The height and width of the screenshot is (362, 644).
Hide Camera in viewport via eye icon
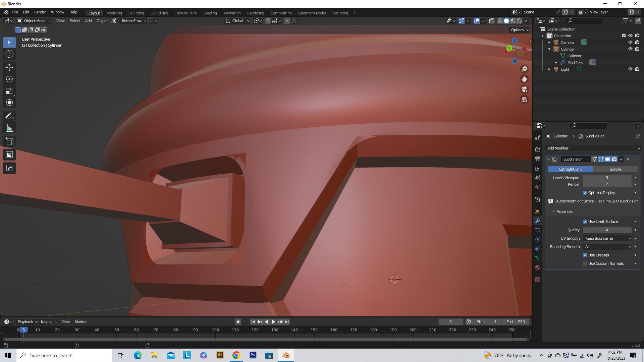630,42
